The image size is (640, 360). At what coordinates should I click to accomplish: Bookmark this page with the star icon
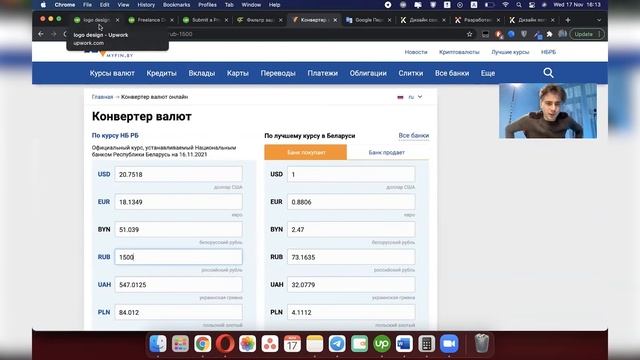coord(469,34)
